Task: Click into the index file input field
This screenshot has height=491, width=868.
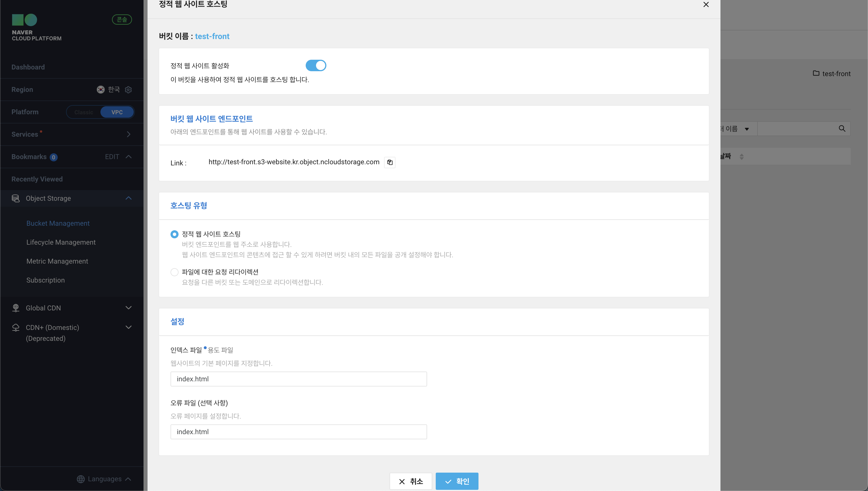Action: point(298,379)
